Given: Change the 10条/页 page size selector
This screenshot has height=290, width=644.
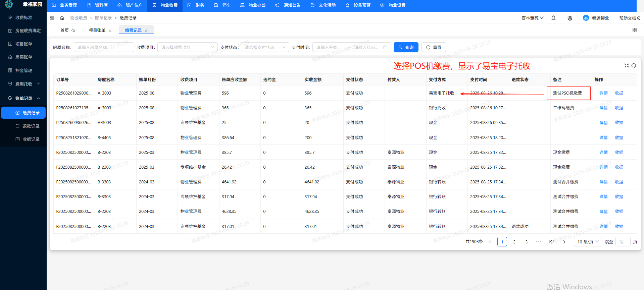Looking at the screenshot, I should point(588,242).
